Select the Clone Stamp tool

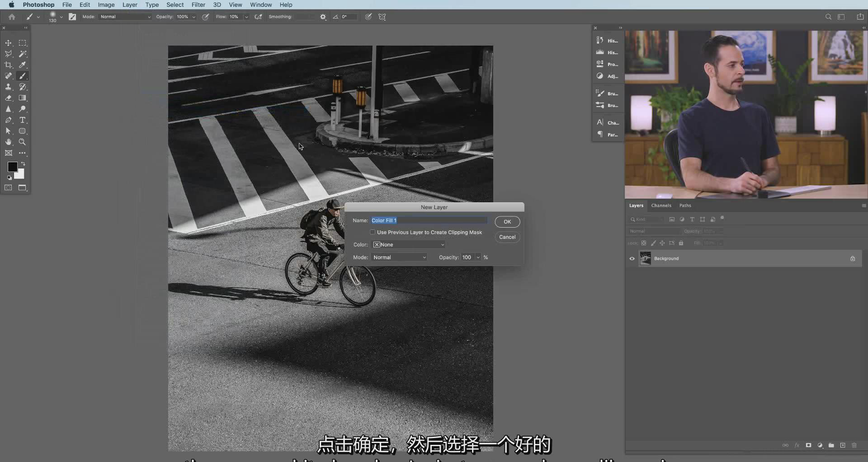8,87
